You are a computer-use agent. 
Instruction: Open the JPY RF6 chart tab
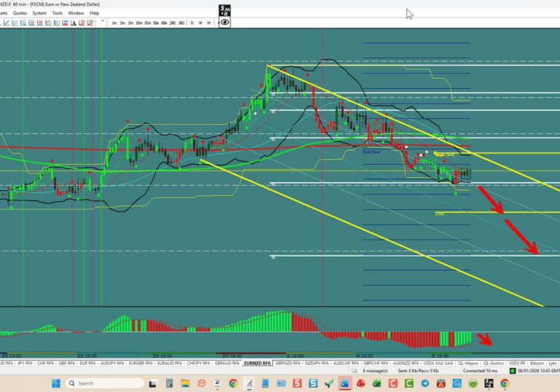25,363
